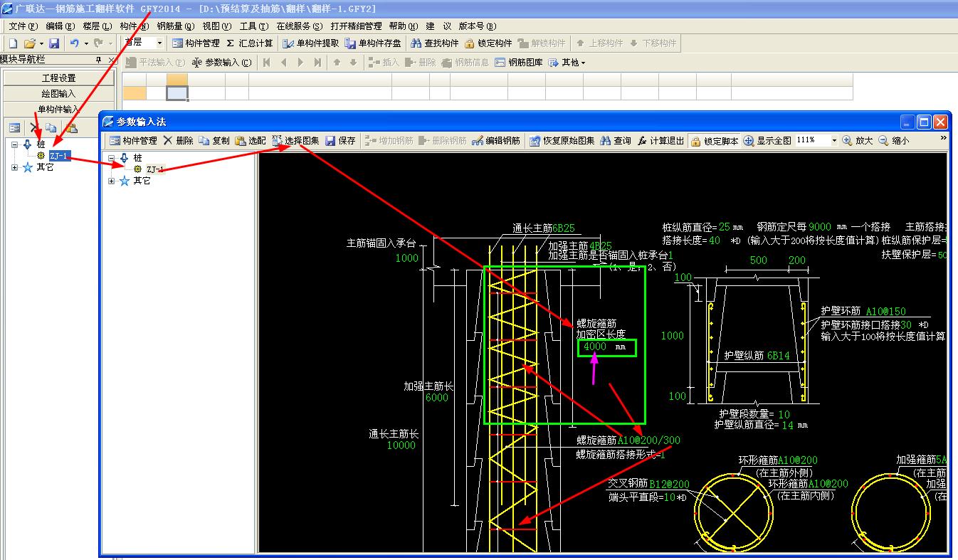Click the 删除 X button in 参数输入法 toolbar
The width and height of the screenshot is (958, 560).
pos(178,141)
